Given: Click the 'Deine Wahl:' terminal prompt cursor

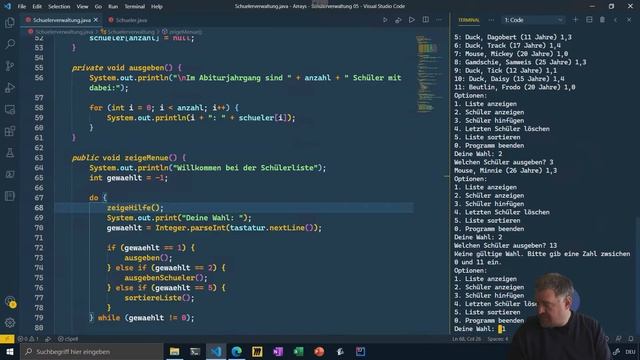Looking at the screenshot, I should (x=500, y=329).
